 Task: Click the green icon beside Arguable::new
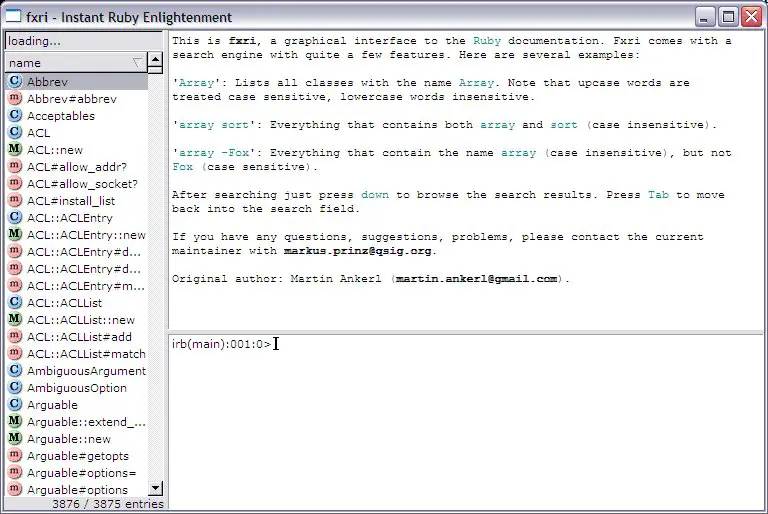[x=15, y=439]
